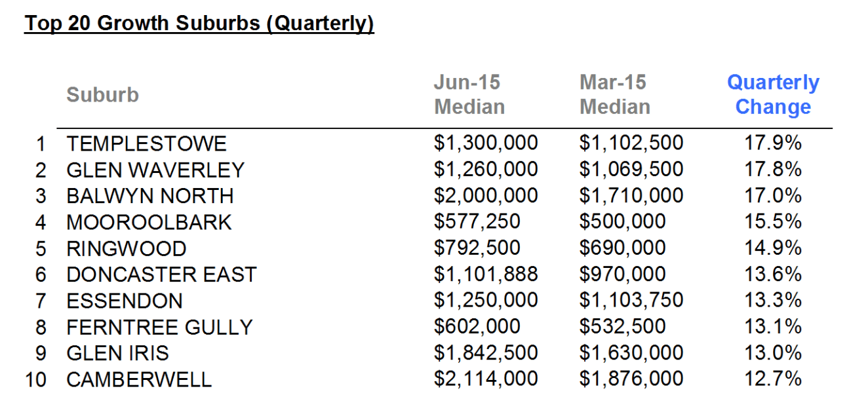Image resolution: width=868 pixels, height=414 pixels.
Task: Click the 17.9% quarterly change value
Action: coord(773,143)
